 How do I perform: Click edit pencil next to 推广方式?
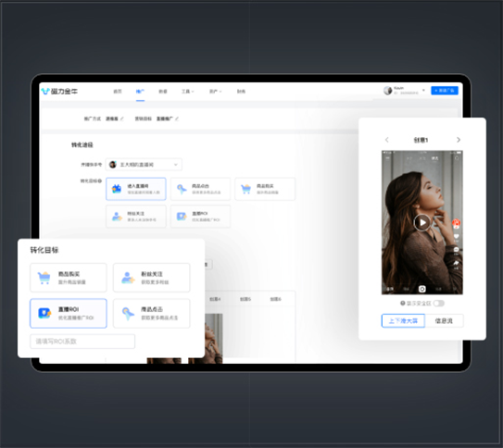click(122, 118)
